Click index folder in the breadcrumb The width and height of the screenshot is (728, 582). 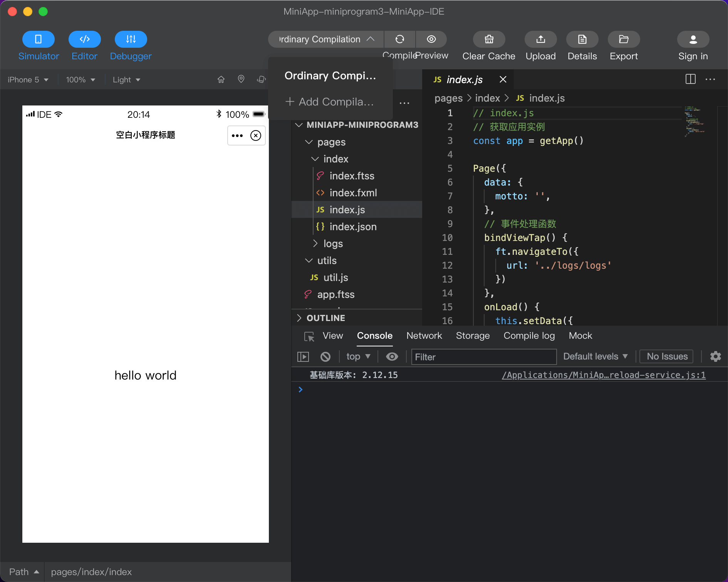[x=487, y=98]
